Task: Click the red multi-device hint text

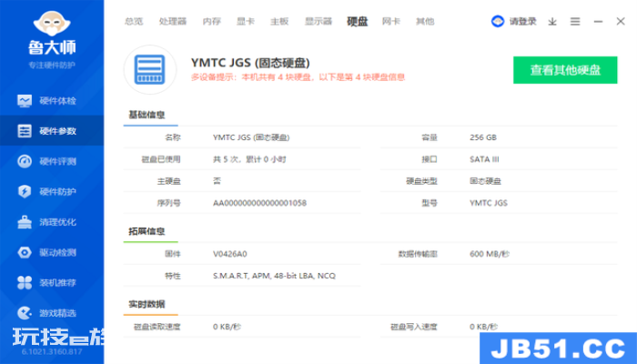Action: pos(298,77)
